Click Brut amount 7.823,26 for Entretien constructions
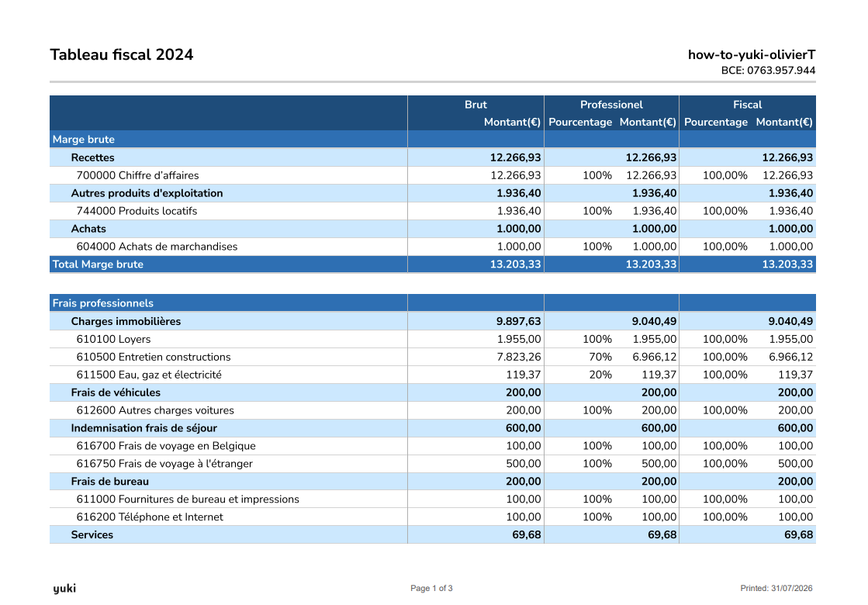The width and height of the screenshot is (868, 605). [519, 357]
